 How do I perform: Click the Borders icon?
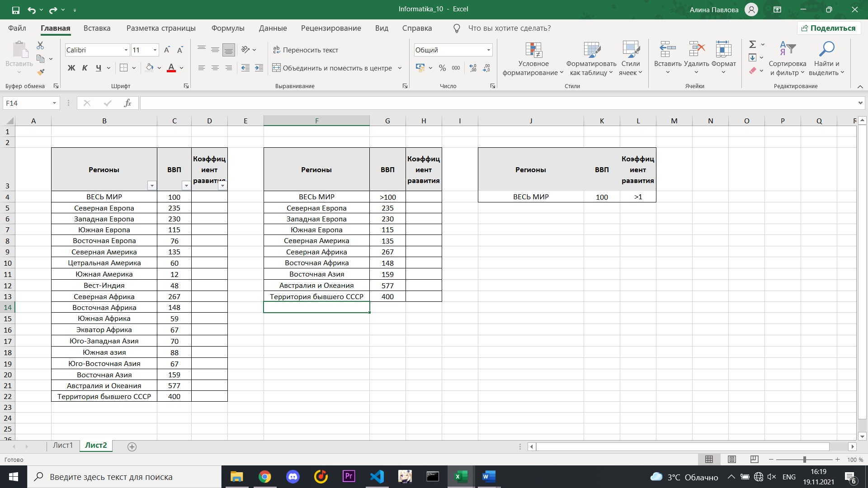coord(123,68)
